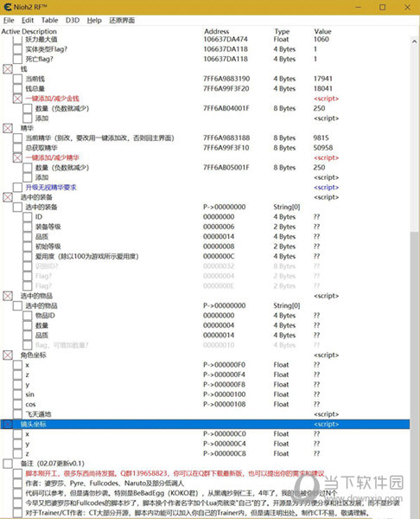Screen dimensions: 420x519
Task: Open the 还原界面 menu
Action: point(122,20)
